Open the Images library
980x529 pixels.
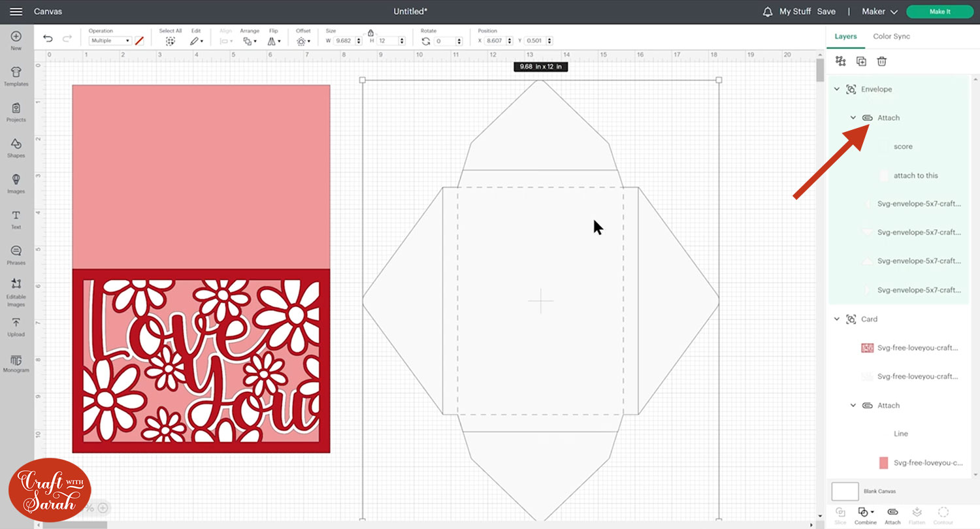pos(16,184)
